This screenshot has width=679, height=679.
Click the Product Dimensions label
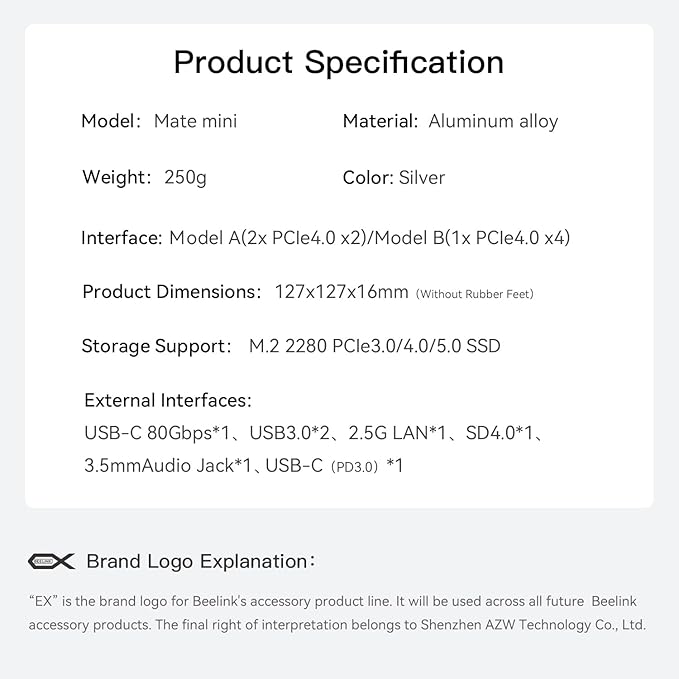coord(172,292)
